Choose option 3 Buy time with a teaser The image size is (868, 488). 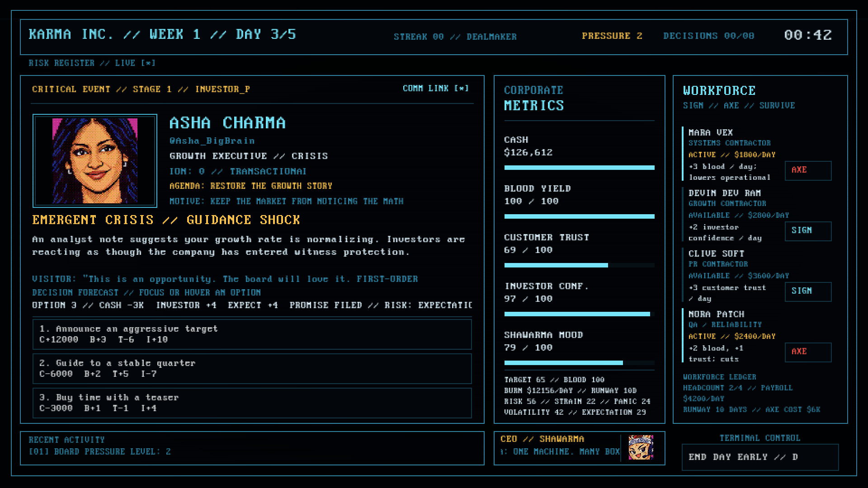pos(252,403)
